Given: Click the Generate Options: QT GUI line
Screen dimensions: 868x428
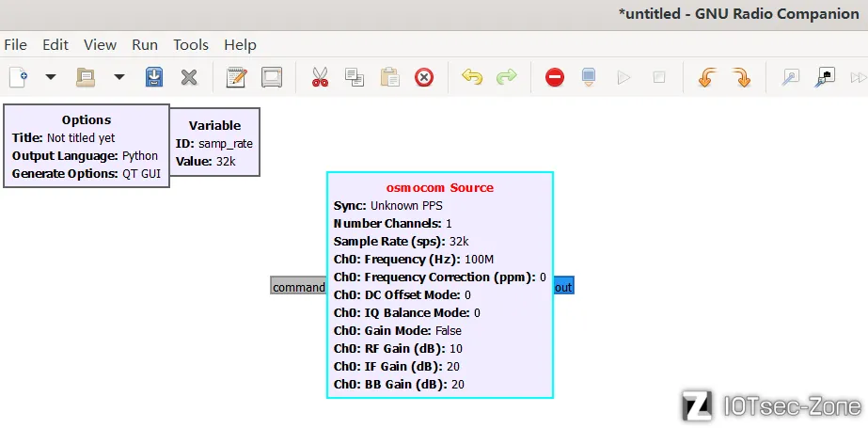Looking at the screenshot, I should pos(87,173).
